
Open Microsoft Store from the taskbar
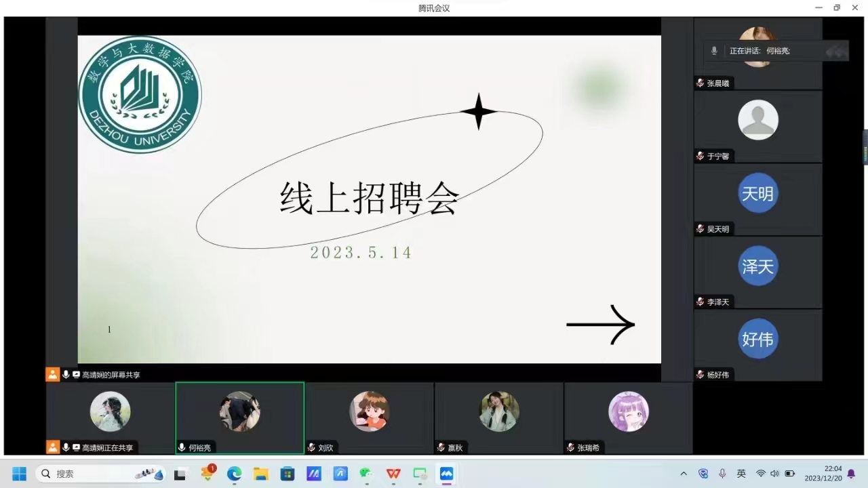point(287,474)
